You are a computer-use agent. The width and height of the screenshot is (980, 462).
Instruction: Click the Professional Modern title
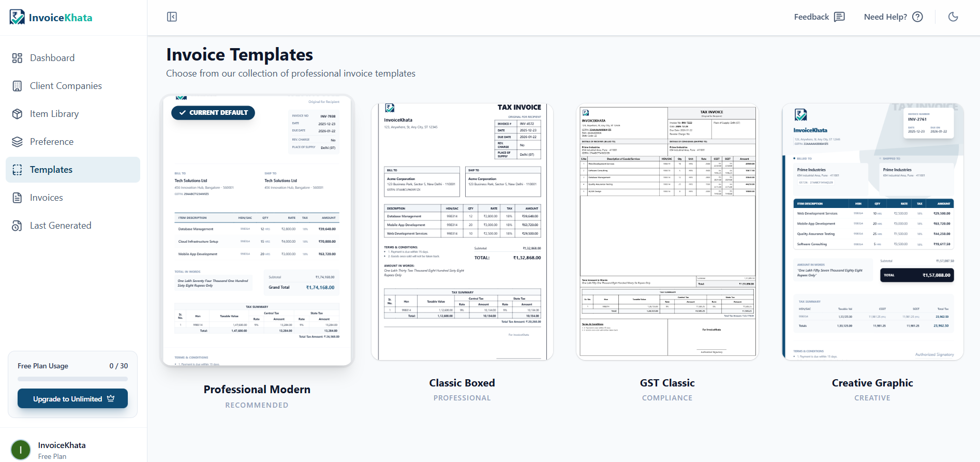(257, 390)
